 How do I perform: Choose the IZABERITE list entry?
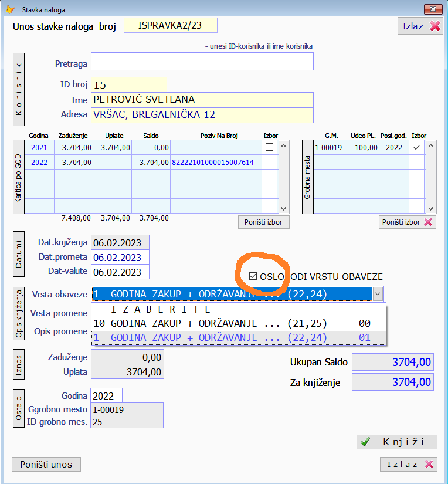tap(160, 309)
